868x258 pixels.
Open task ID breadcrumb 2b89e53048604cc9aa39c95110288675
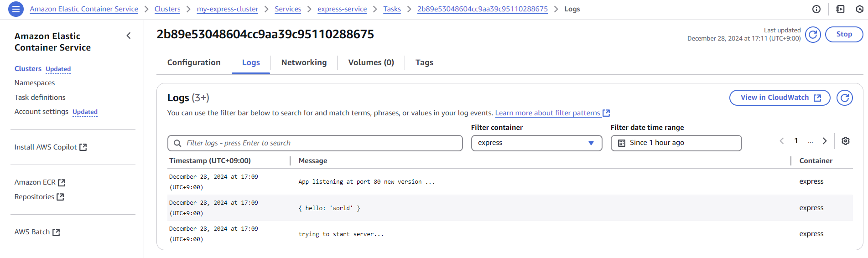coord(483,9)
